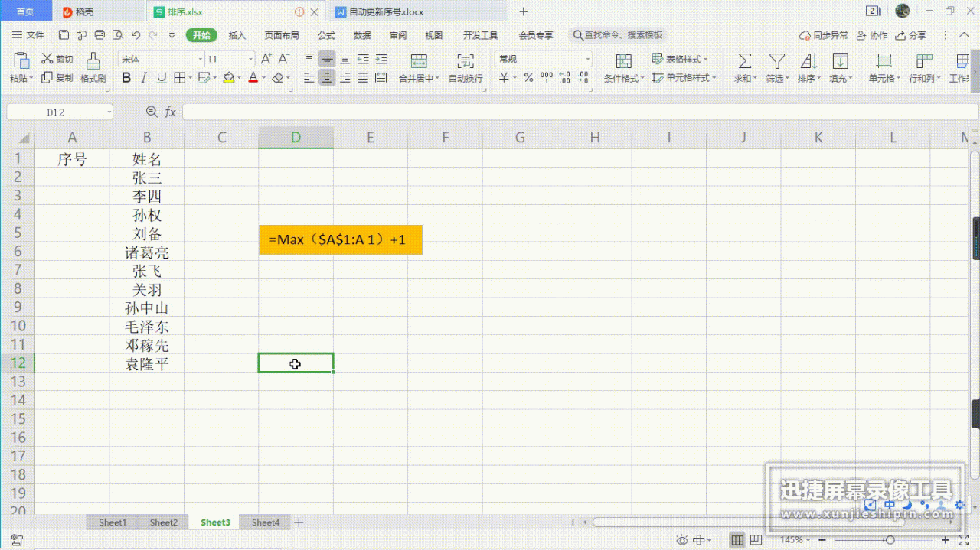Expand font color dropdown arrow
980x550 pixels.
[263, 78]
